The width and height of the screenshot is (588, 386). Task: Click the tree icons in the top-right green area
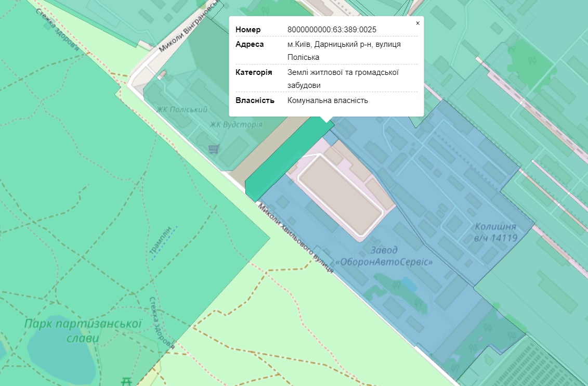(533, 60)
